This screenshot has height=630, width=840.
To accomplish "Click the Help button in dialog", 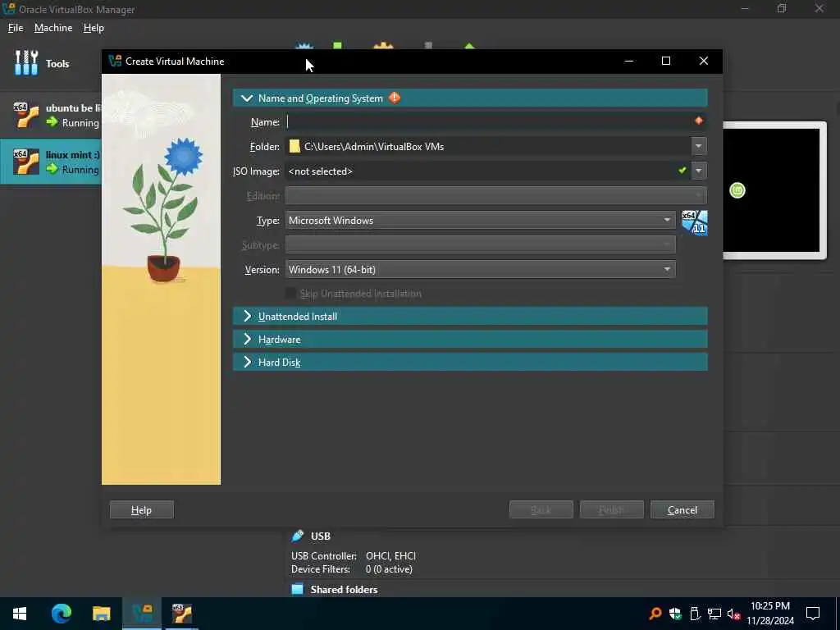I will (x=141, y=510).
